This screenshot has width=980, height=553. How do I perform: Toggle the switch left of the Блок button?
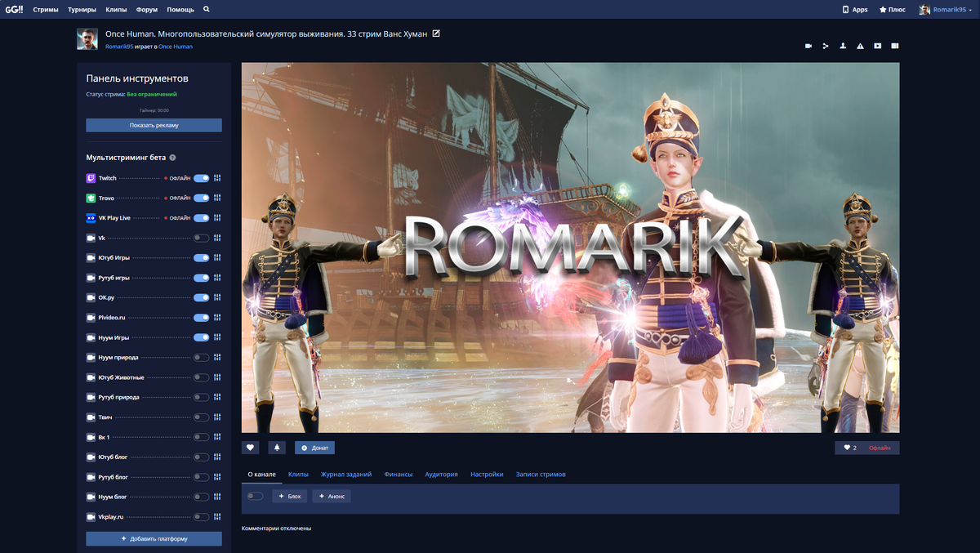[256, 496]
